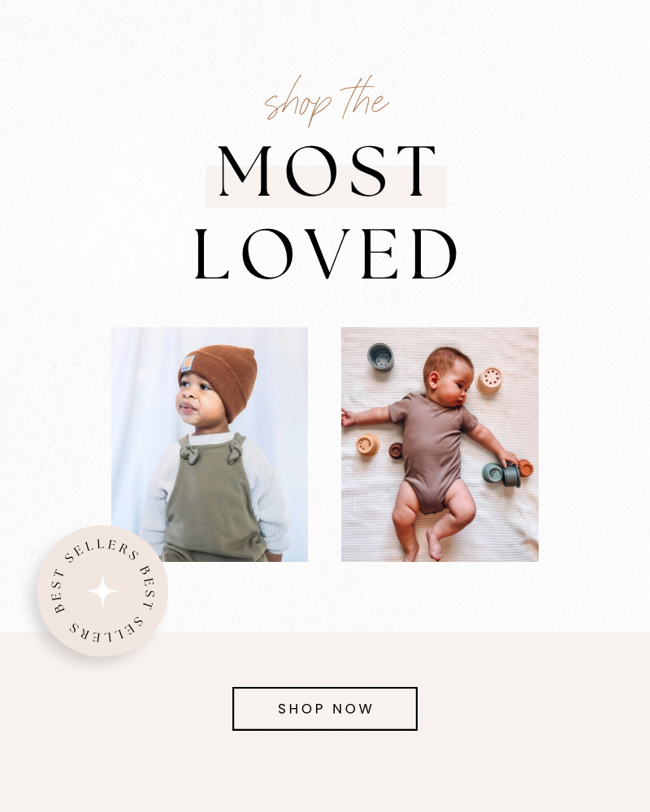Open the baby in brown bodysuit photo

[440, 444]
